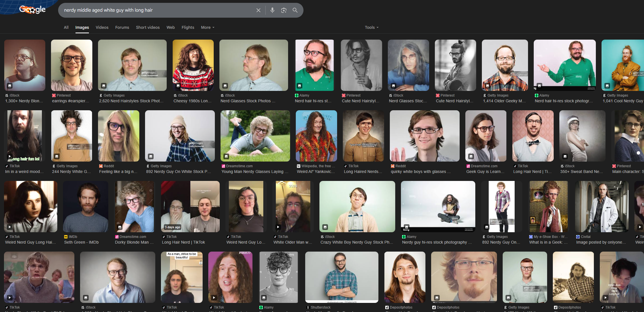Open the 'What is in a Geek:' My e-Shoe Box image

pyautogui.click(x=549, y=207)
